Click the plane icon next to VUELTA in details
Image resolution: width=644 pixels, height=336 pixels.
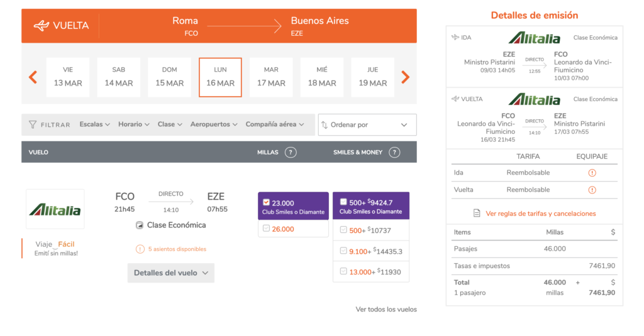[455, 99]
